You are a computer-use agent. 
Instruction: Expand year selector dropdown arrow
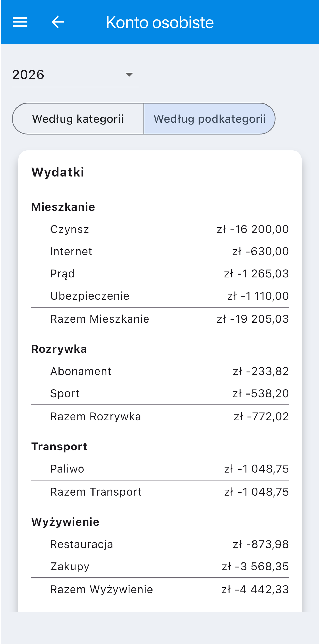click(x=129, y=75)
